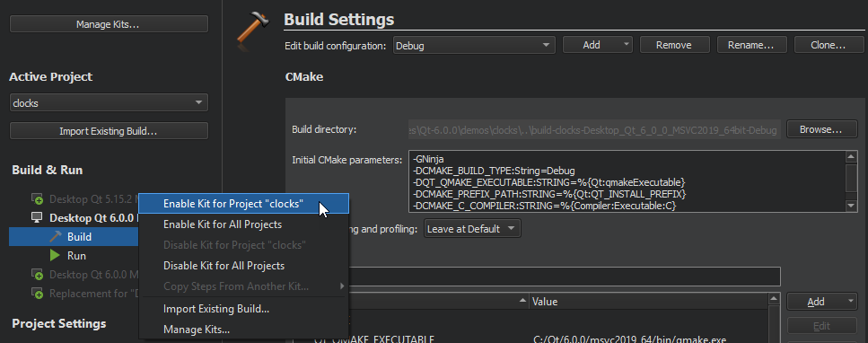Viewport: 868px width, 343px height.
Task: Open the Debug build configuration dropdown
Action: [475, 46]
